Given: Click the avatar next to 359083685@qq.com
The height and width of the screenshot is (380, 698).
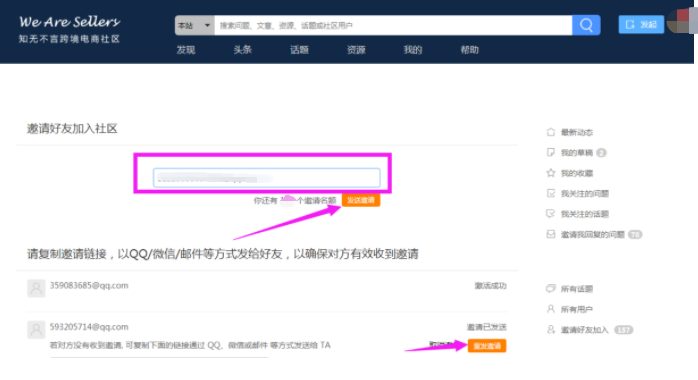Looking at the screenshot, I should [x=36, y=288].
